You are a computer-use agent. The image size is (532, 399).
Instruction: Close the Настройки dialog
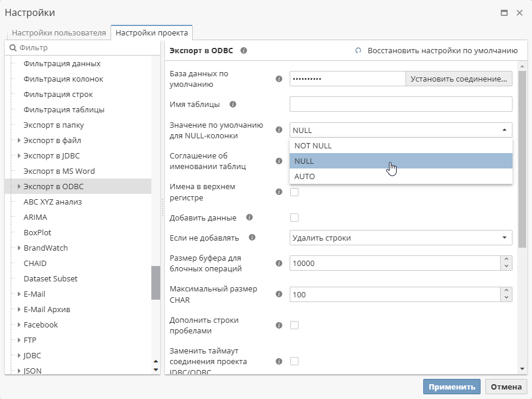pos(520,13)
